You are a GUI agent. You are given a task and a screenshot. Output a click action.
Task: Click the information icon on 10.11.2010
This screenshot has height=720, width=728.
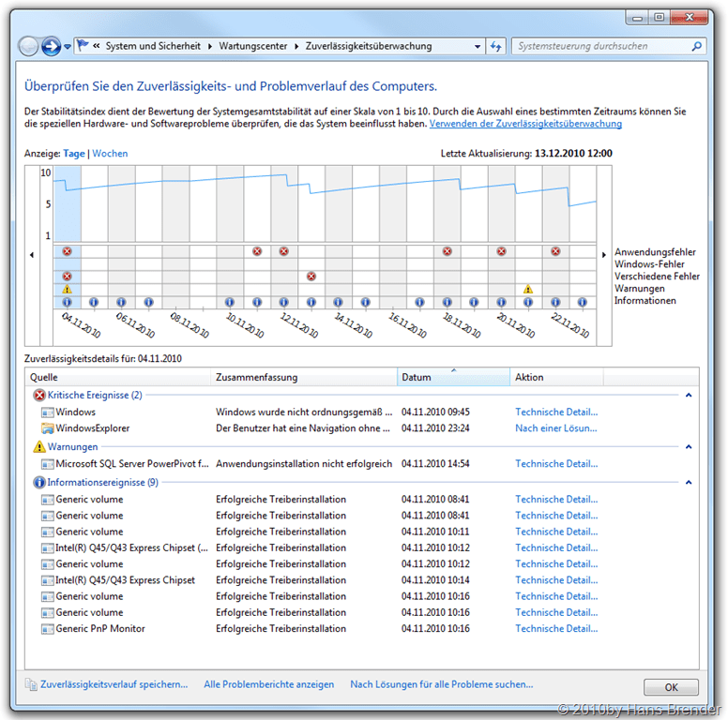[230, 303]
